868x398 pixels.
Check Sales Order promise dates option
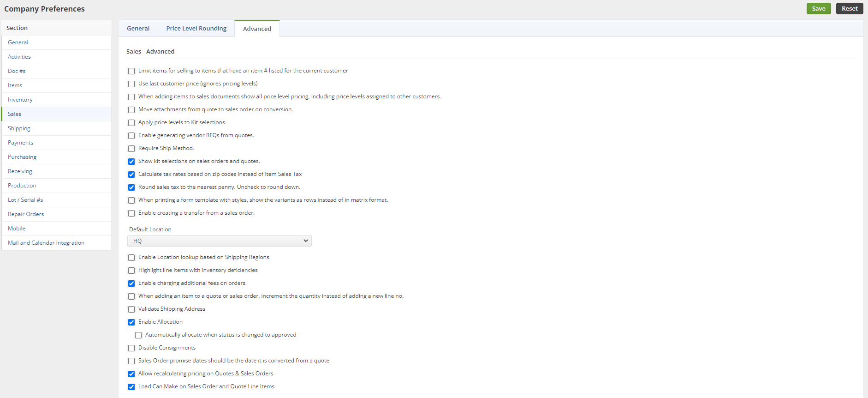[131, 361]
